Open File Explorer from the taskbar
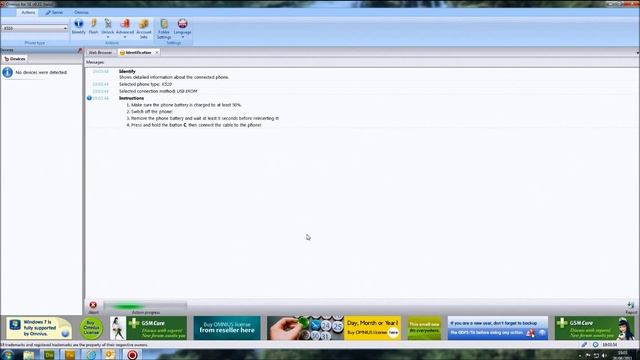The image size is (640, 360). [29, 355]
